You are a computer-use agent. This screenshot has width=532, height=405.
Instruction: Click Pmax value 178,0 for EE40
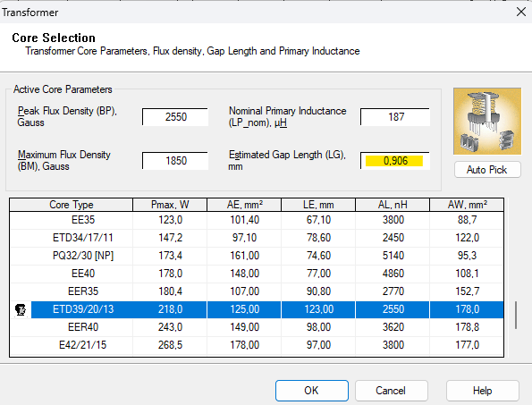click(170, 274)
